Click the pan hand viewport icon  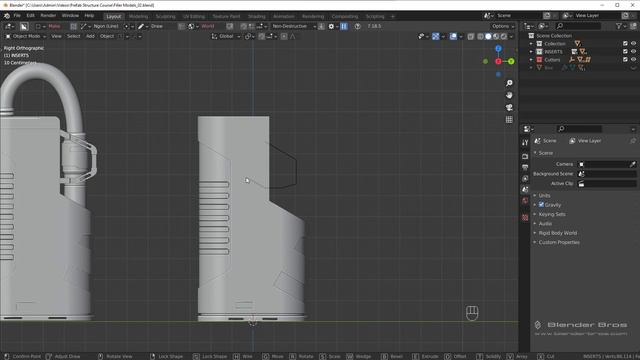click(x=509, y=95)
